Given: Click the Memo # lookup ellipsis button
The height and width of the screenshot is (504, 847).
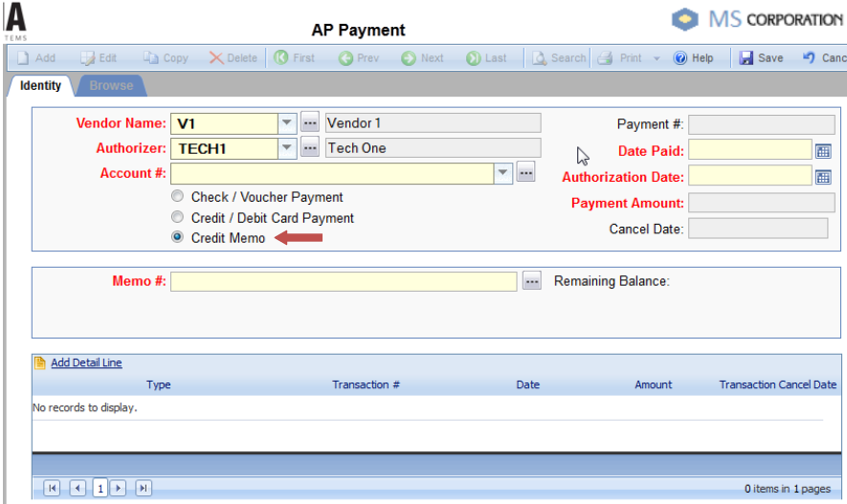Looking at the screenshot, I should 532,281.
